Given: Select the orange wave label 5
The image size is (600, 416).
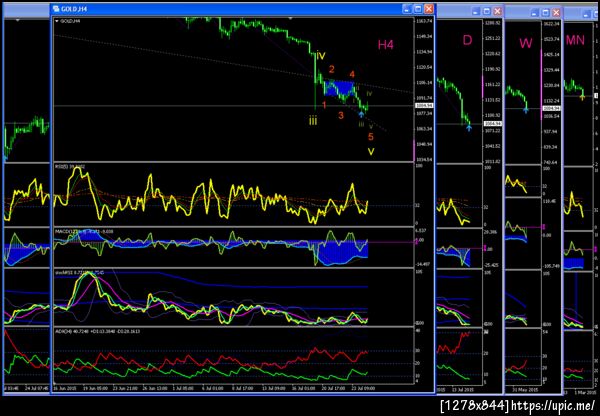Looking at the screenshot, I should click(x=370, y=137).
